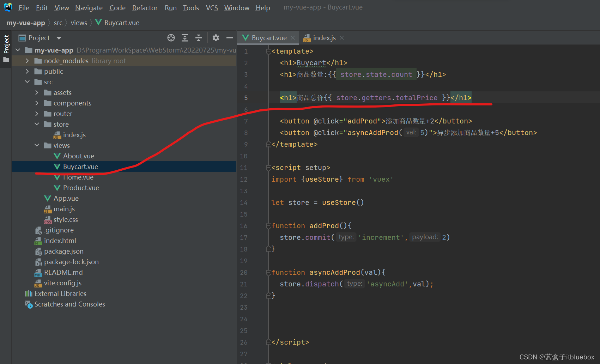
Task: Click the folder icon below Project sidebar label
Action: tap(6, 60)
